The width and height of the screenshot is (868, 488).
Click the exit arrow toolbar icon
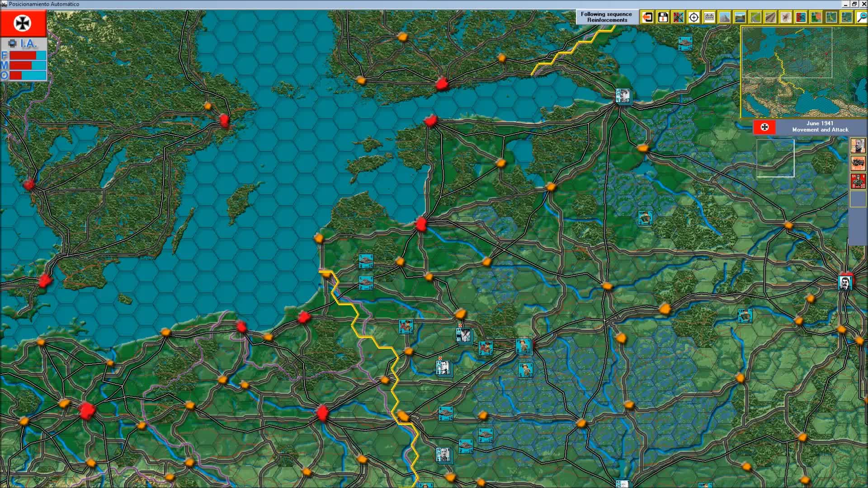(647, 18)
